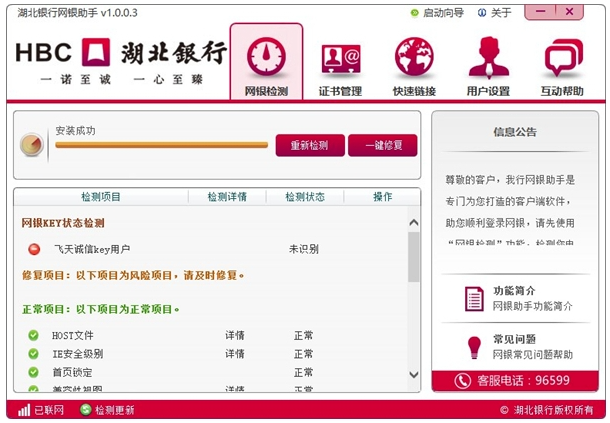Select the 首页锁定 item
610x423 pixels.
pos(72,372)
